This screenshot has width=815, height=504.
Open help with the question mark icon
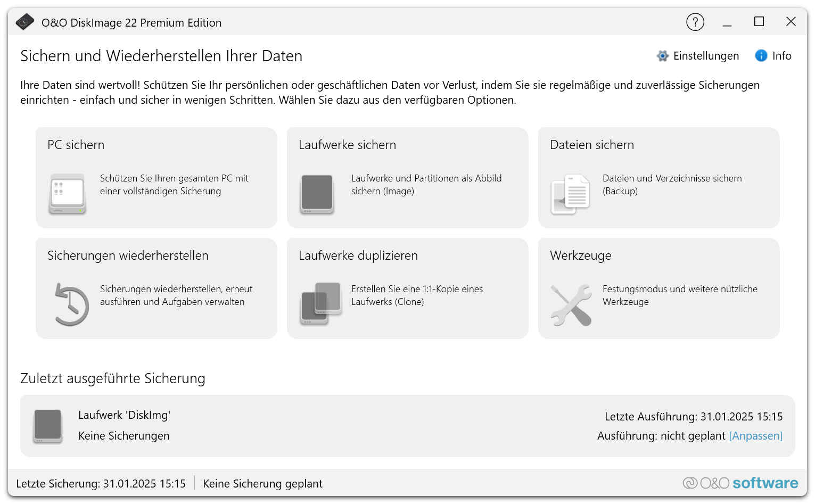tap(695, 22)
